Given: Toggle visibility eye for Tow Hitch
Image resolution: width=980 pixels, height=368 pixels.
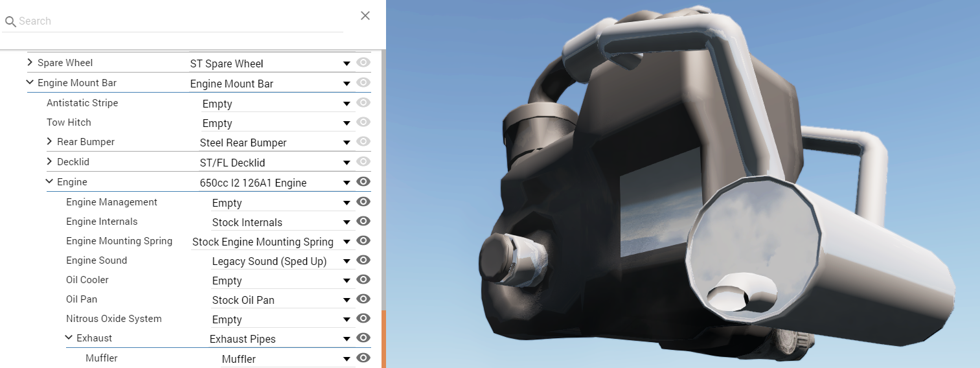Looking at the screenshot, I should (x=363, y=122).
